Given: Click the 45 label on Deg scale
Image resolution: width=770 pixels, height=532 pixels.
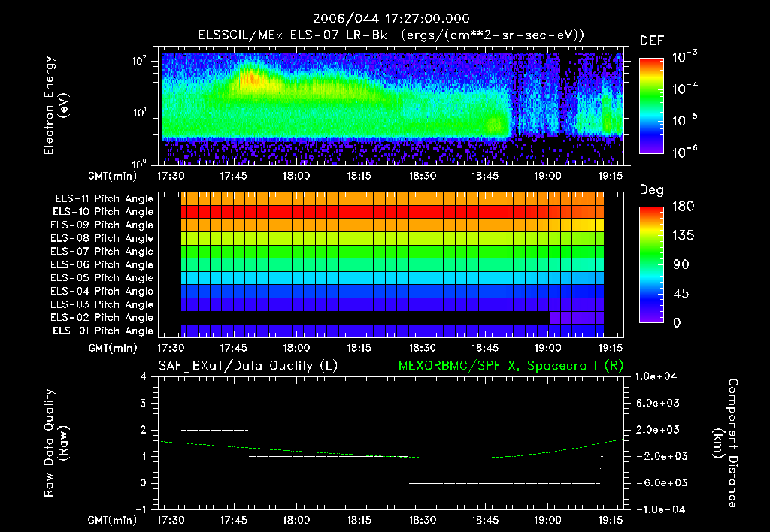Looking at the screenshot, I should tap(681, 294).
